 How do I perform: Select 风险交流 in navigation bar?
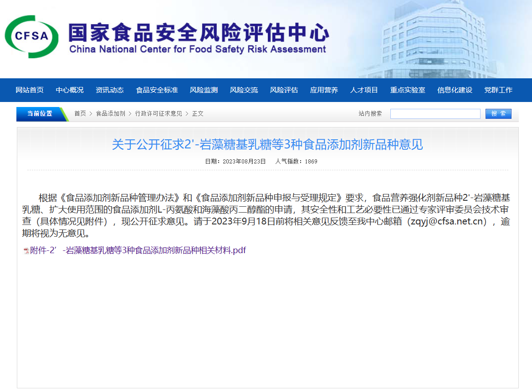pos(244,90)
